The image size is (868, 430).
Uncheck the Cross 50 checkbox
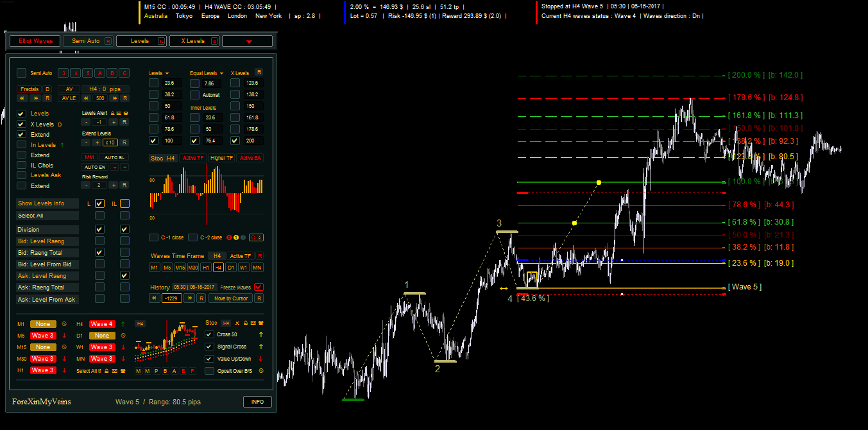click(x=209, y=334)
